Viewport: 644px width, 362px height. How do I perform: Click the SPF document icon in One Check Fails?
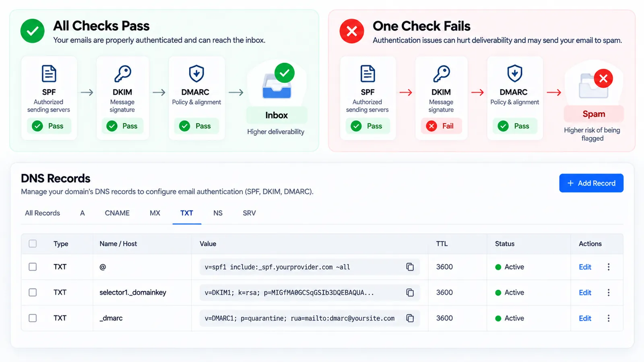click(x=367, y=74)
